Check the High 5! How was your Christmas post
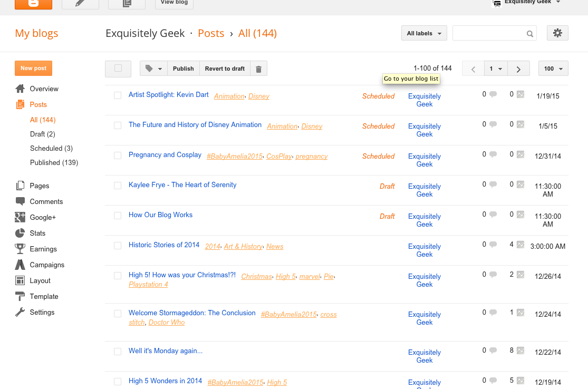 [118, 276]
